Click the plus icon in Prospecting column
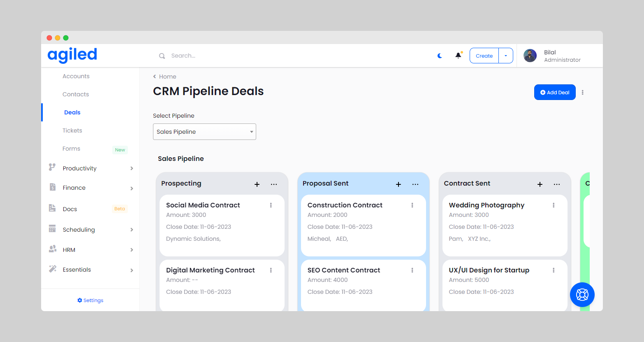644x342 pixels. (257, 184)
